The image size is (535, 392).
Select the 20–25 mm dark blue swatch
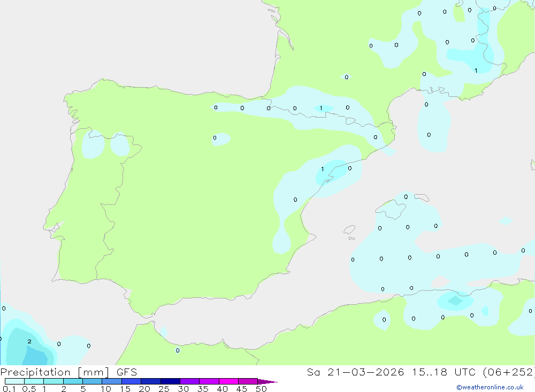pos(151,381)
